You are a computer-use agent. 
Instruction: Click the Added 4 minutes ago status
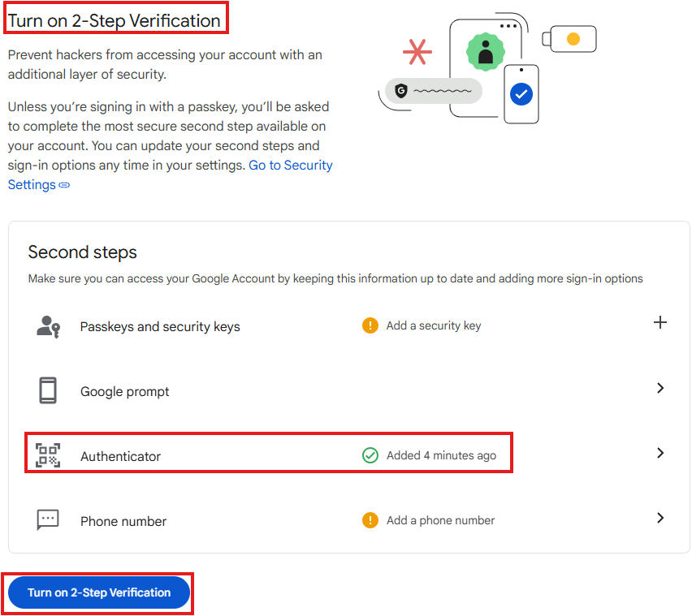(440, 455)
